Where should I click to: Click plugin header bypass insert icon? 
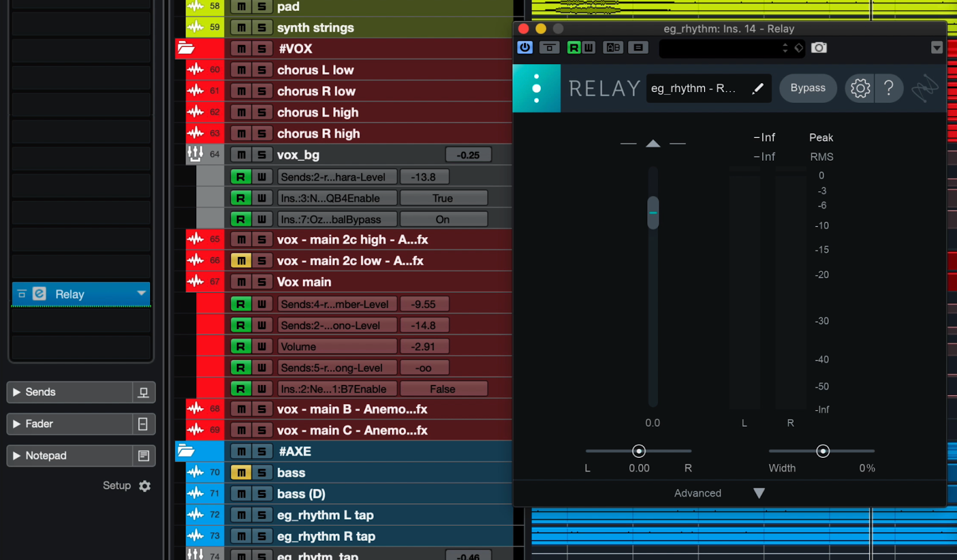click(549, 47)
